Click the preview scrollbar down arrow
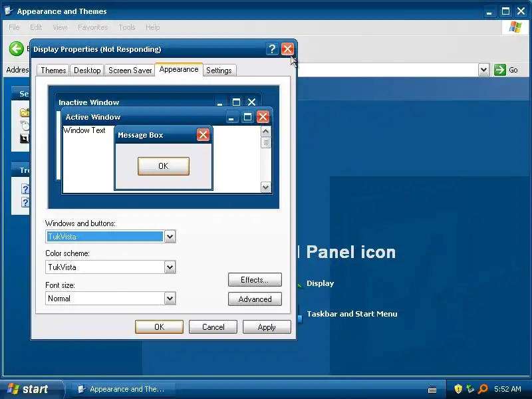This screenshot has width=532, height=399. pos(265,187)
